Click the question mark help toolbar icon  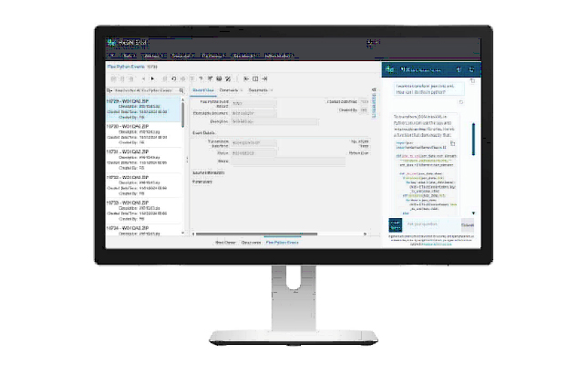click(x=201, y=78)
